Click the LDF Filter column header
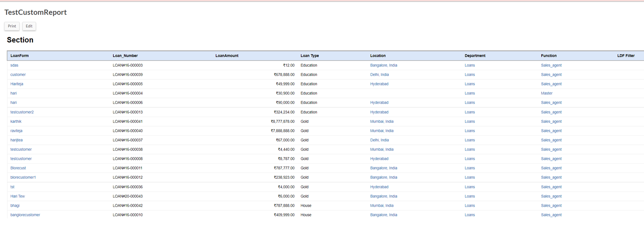This screenshot has width=644, height=240. tap(626, 56)
